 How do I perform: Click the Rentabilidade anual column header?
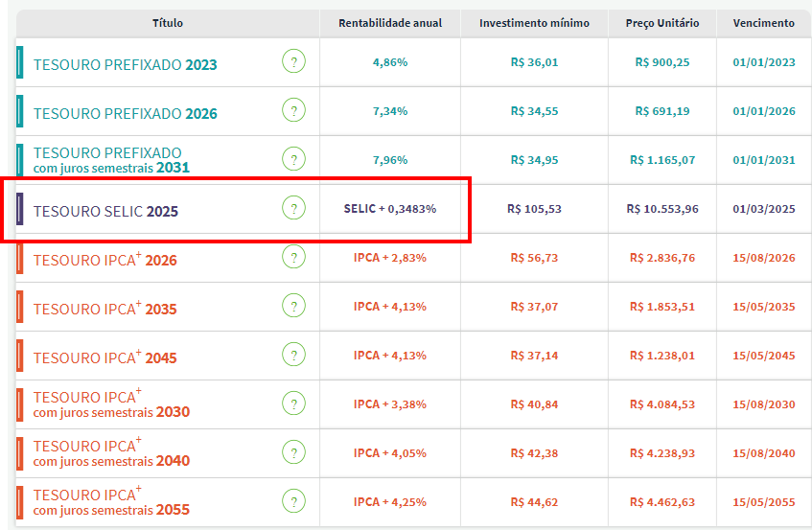coord(390,23)
